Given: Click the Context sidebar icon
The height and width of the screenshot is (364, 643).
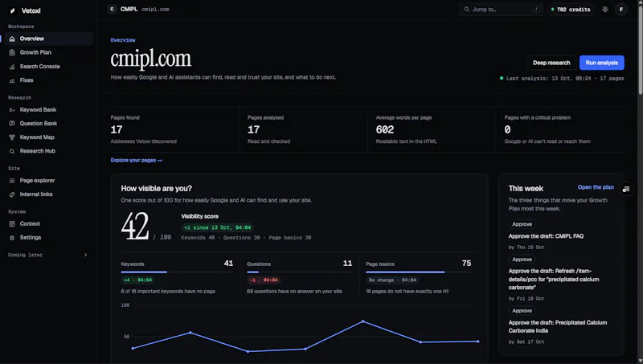Looking at the screenshot, I should coord(12,224).
